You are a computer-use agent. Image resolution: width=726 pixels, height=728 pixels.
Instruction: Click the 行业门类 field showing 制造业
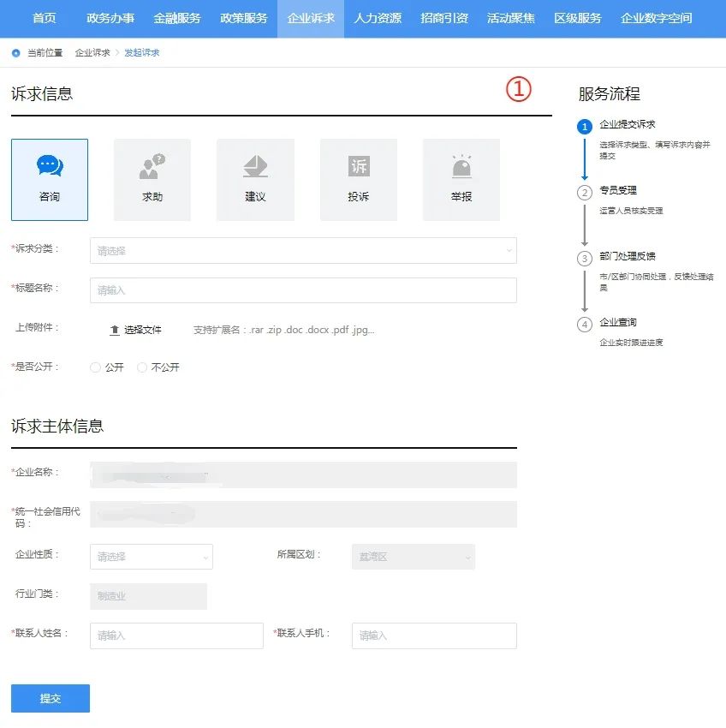coord(149,596)
